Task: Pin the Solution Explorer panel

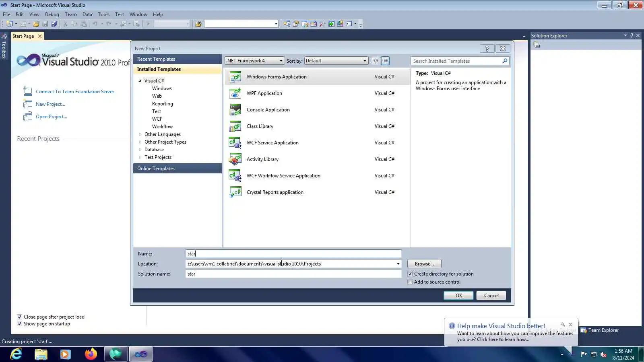Action: [632, 35]
